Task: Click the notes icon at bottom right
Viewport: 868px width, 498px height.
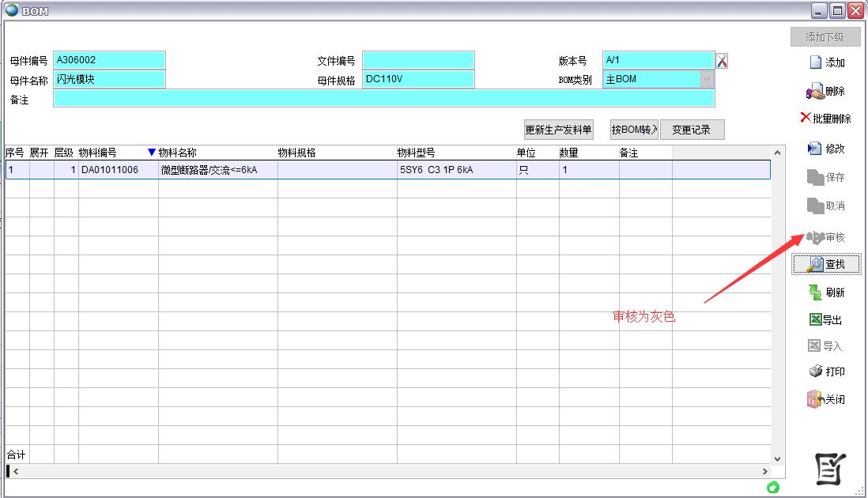Action: point(830,469)
